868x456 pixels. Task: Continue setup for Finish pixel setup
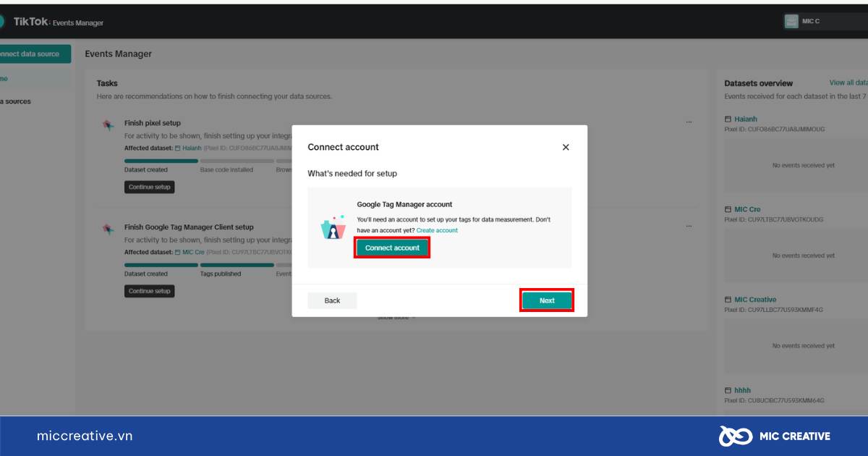pyautogui.click(x=150, y=187)
